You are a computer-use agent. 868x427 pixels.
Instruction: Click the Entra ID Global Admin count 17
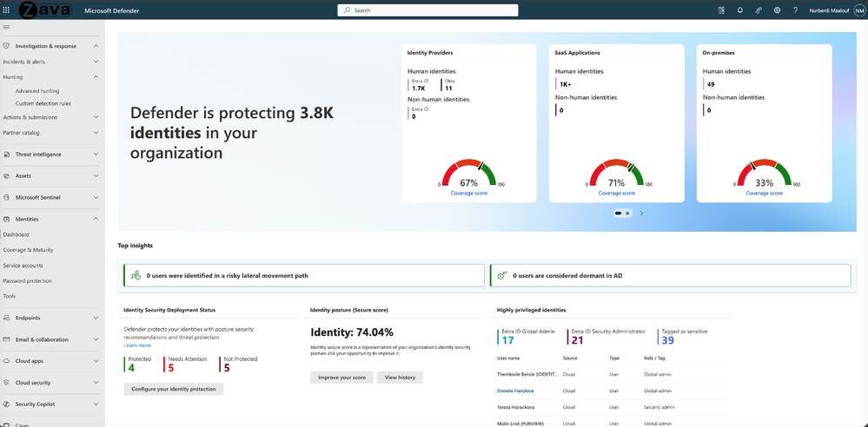tap(507, 340)
